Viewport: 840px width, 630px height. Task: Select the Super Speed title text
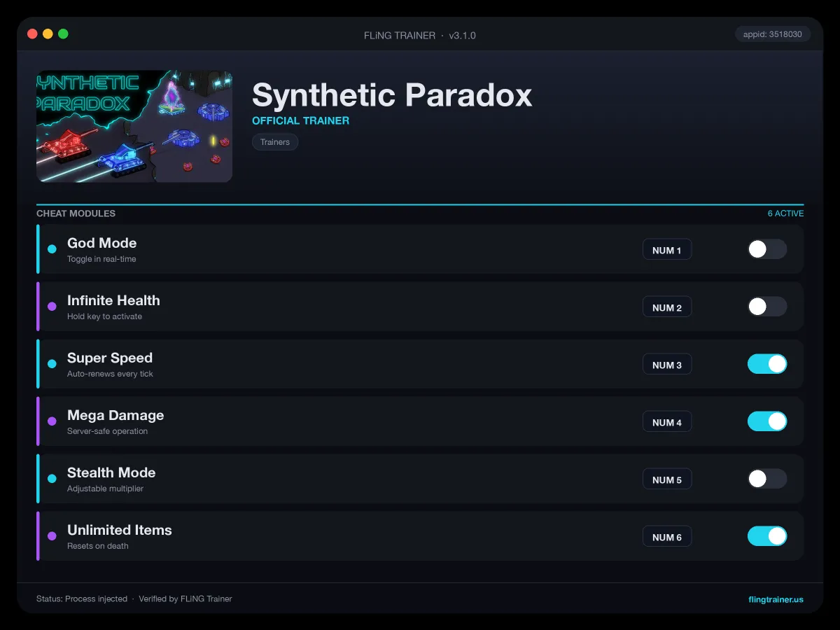click(x=110, y=358)
